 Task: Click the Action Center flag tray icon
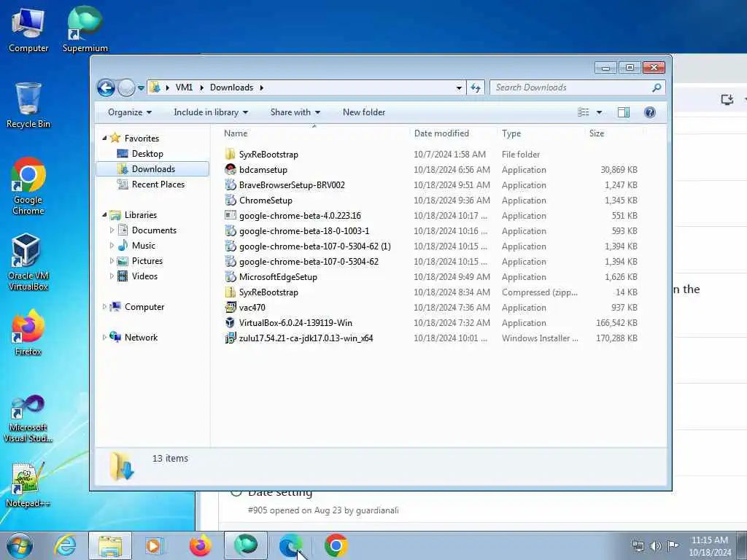tap(673, 545)
